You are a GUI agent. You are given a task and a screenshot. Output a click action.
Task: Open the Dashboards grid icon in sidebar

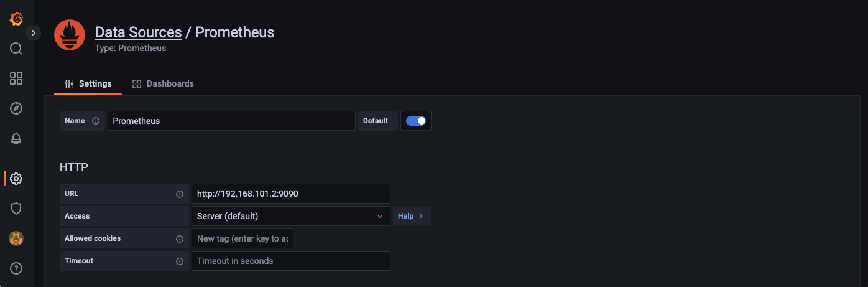tap(16, 78)
